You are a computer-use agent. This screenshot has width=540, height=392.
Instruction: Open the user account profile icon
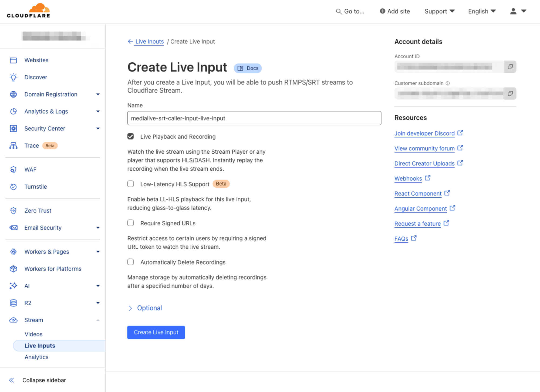click(x=513, y=11)
